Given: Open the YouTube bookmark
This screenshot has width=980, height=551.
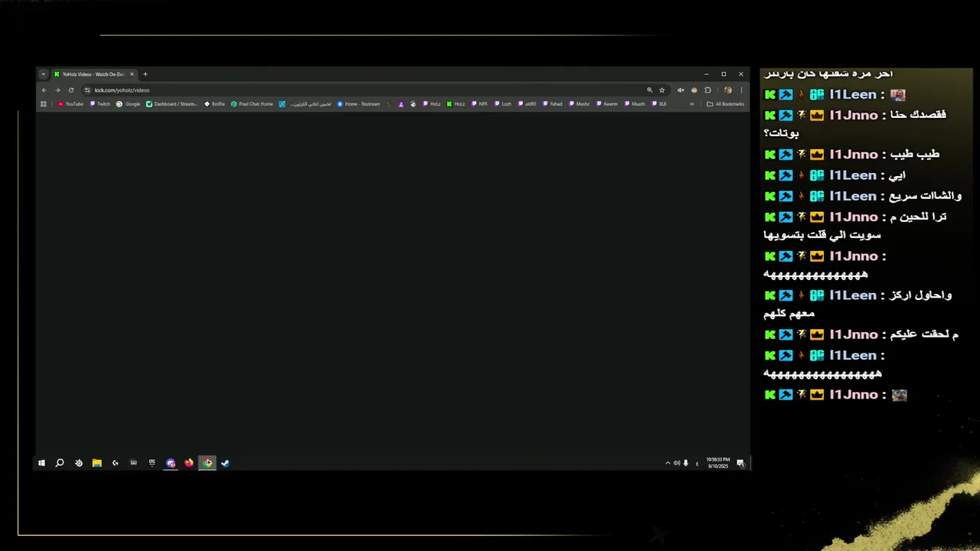Looking at the screenshot, I should point(70,104).
